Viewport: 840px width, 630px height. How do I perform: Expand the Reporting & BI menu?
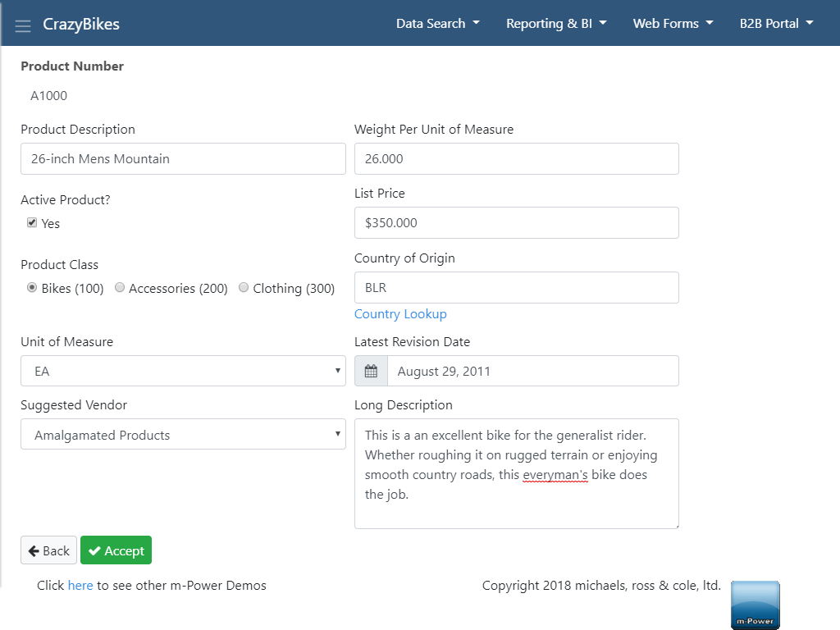[x=556, y=24]
